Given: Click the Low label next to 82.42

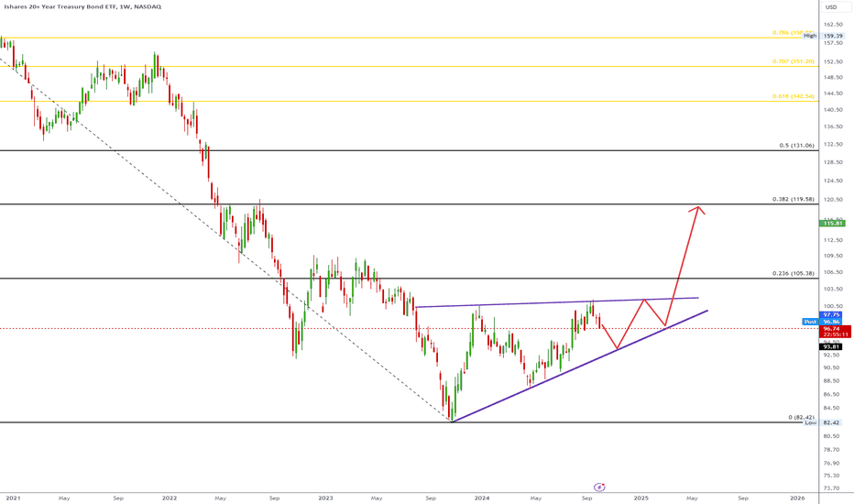Looking at the screenshot, I should 810,422.
